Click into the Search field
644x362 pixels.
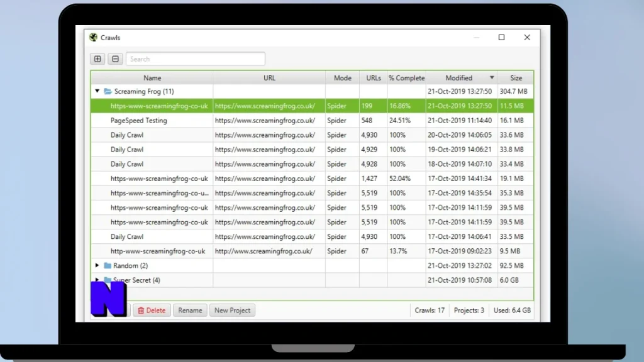pos(196,58)
